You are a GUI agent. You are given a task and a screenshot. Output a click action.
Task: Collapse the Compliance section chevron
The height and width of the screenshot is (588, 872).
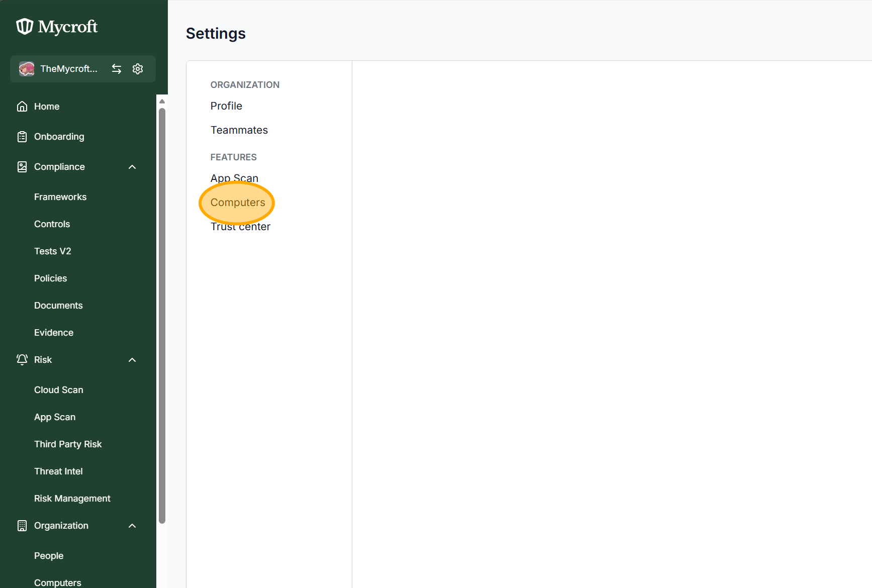(x=132, y=167)
